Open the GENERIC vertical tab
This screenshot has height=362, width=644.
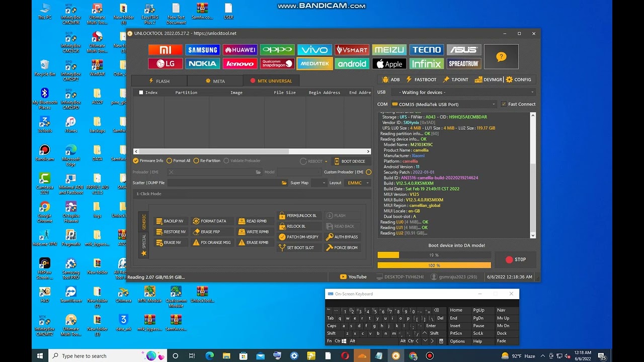(x=143, y=222)
